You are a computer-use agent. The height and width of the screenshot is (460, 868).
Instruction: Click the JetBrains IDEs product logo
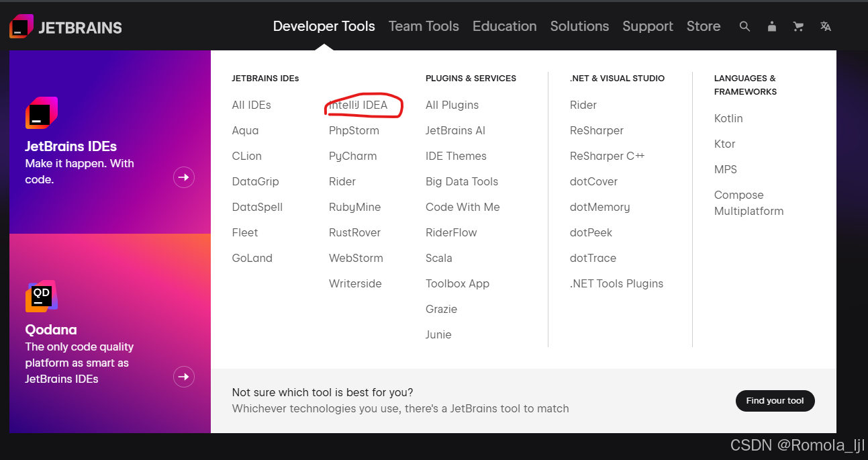tap(42, 113)
